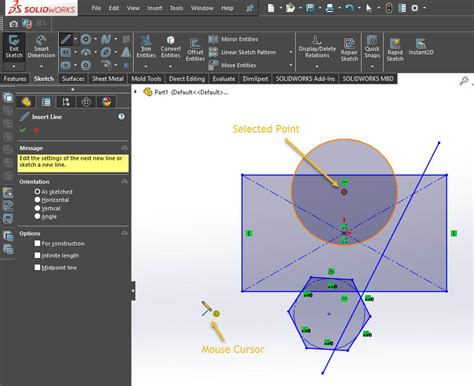Save the part with floppy icon
This screenshot has width=474, height=386.
pyautogui.click(x=310, y=8)
